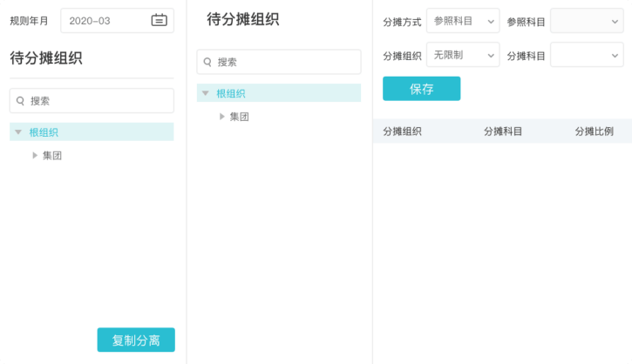This screenshot has height=364, width=632.
Task: Select 根组织 in the left tree
Action: tap(44, 132)
